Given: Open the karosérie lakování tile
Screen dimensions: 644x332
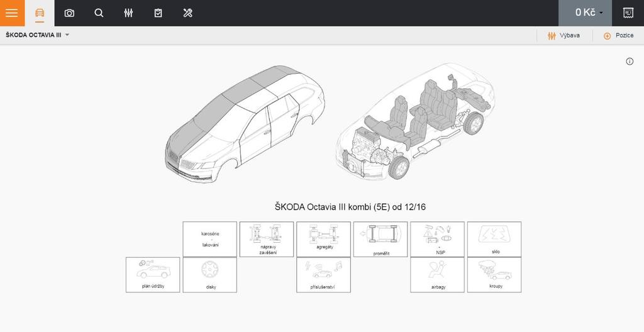Looking at the screenshot, I should point(210,239).
